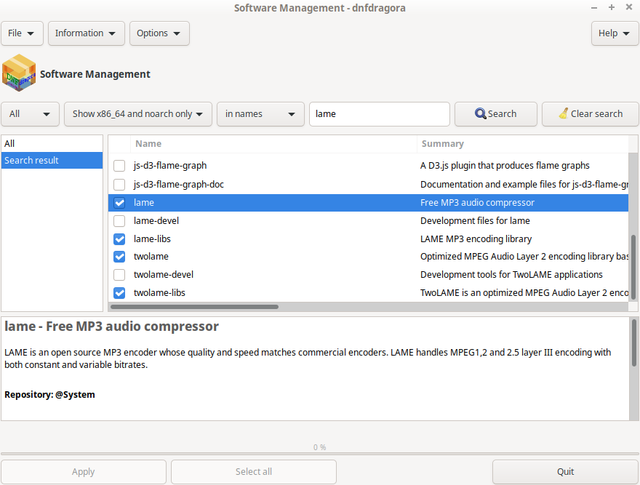The image size is (640, 485).
Task: Open the architecture filter 'Show x86_64 and noarch only'
Action: point(138,114)
